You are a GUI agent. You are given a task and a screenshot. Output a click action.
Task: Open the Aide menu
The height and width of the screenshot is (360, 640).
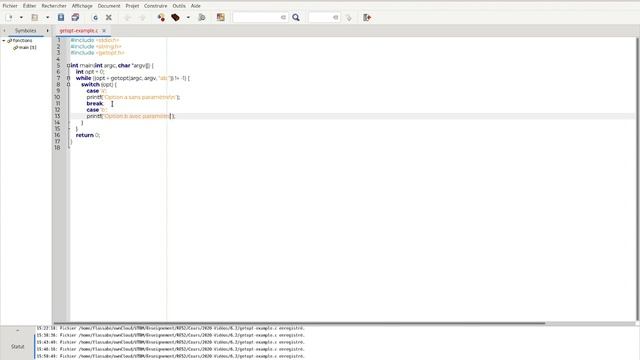196,6
